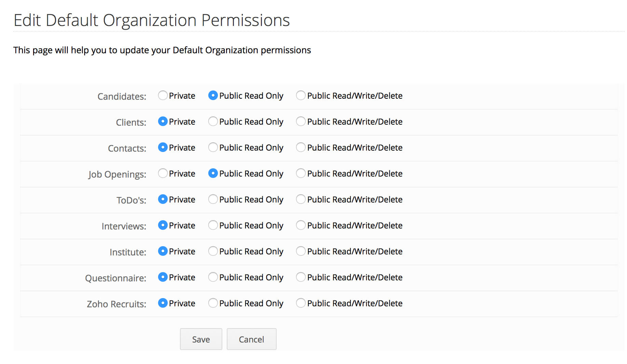Screen dimensions: 627x364
Task: Select Public Read/Write/Delete for Institute
Action: click(x=301, y=251)
